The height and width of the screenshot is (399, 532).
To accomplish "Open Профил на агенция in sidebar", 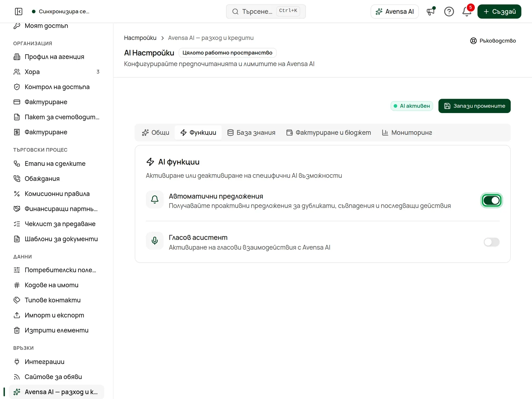I will coord(57,57).
